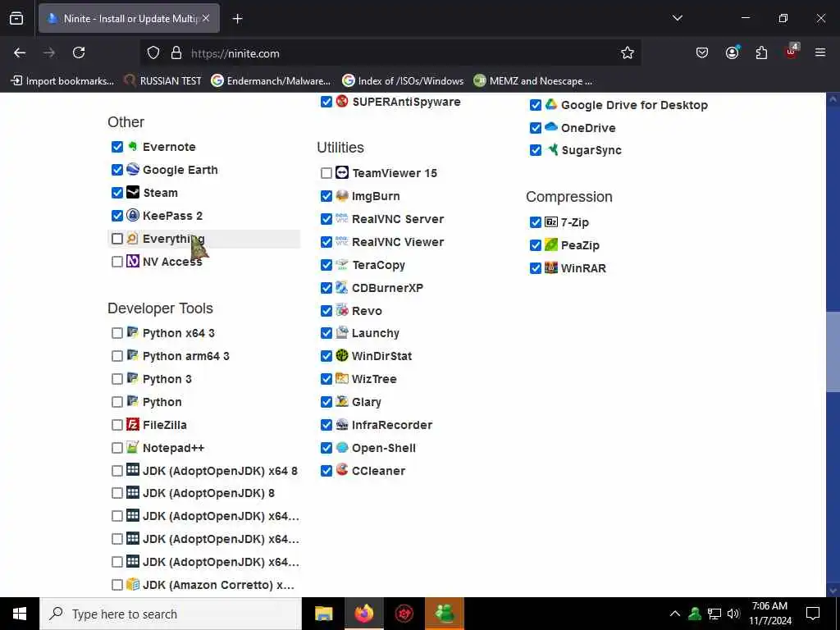Click the Windows taskbar search box

[x=171, y=614]
